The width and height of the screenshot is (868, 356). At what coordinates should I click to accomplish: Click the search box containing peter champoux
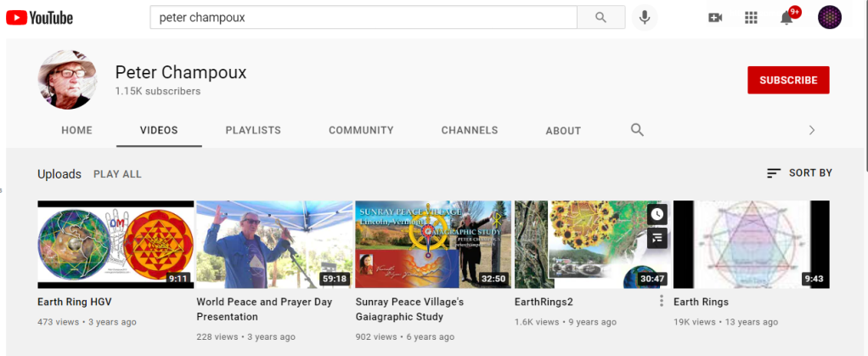(365, 17)
